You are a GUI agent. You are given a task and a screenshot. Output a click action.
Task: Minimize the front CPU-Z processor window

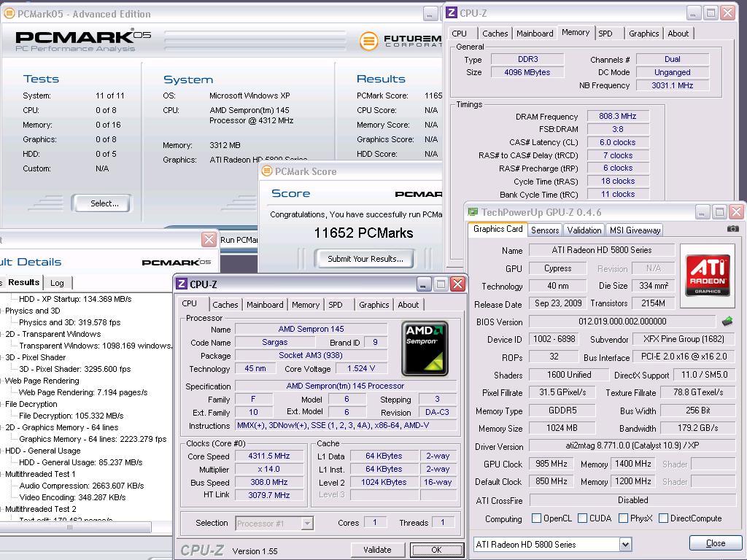[x=424, y=284]
